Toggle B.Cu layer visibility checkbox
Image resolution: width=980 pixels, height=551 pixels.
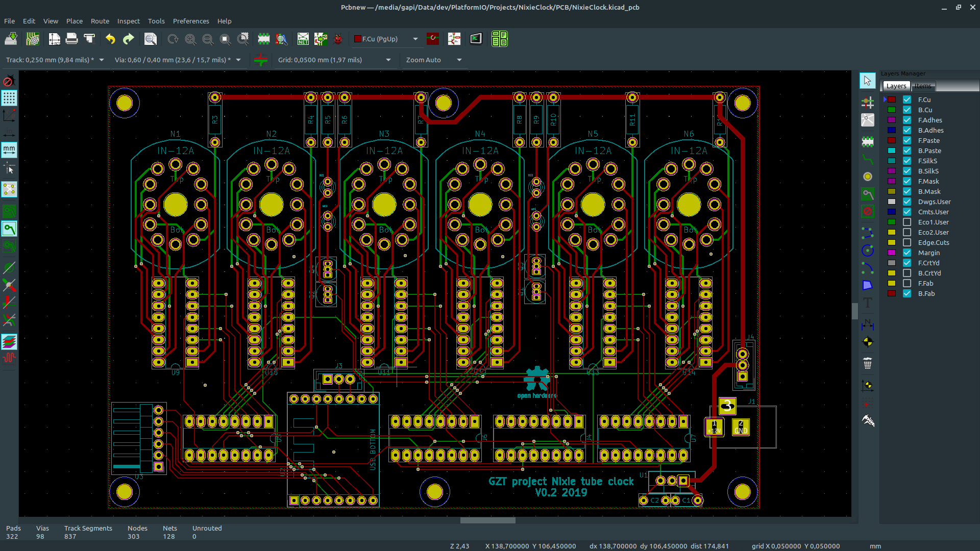(908, 110)
